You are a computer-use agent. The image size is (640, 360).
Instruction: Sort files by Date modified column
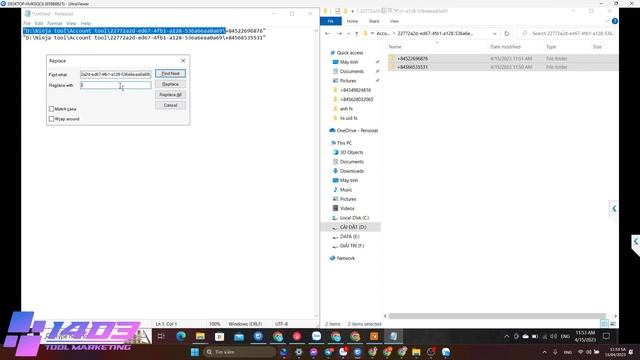coord(505,47)
